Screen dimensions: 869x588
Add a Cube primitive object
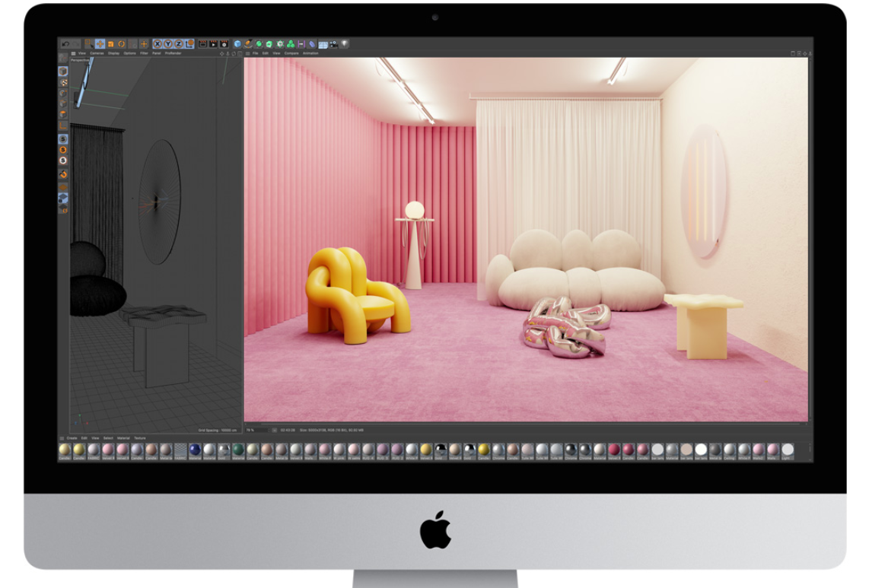[237, 44]
